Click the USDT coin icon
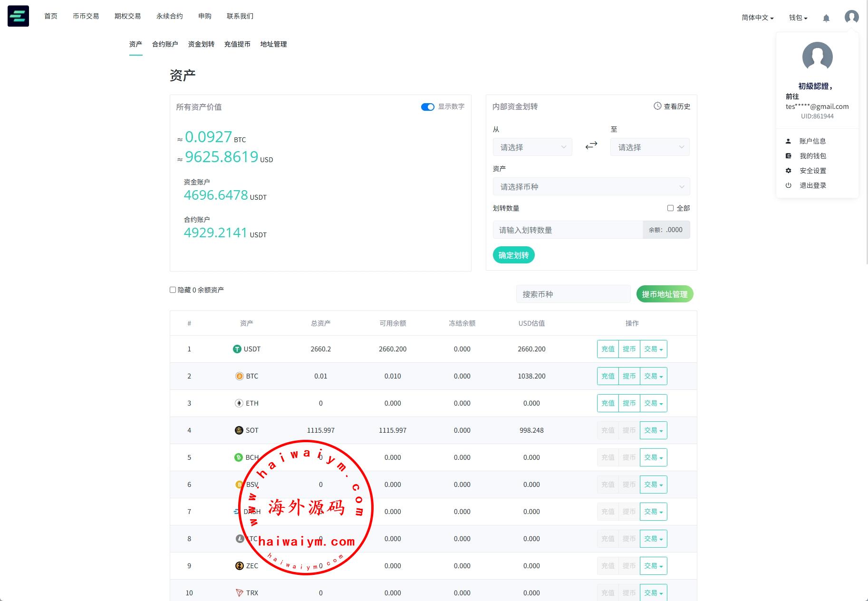This screenshot has height=601, width=868. click(237, 349)
